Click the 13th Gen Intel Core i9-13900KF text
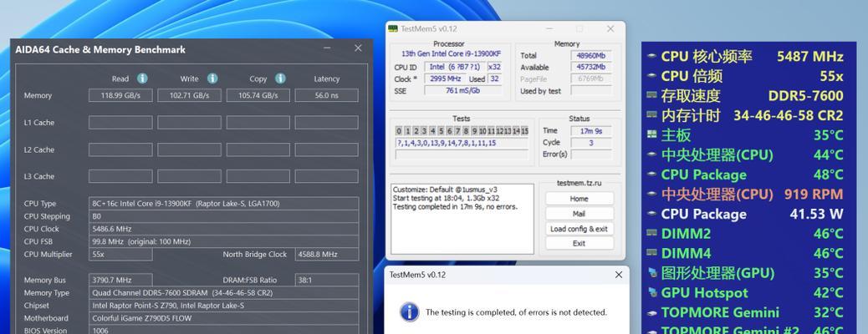The height and width of the screenshot is (334, 868). 451,53
